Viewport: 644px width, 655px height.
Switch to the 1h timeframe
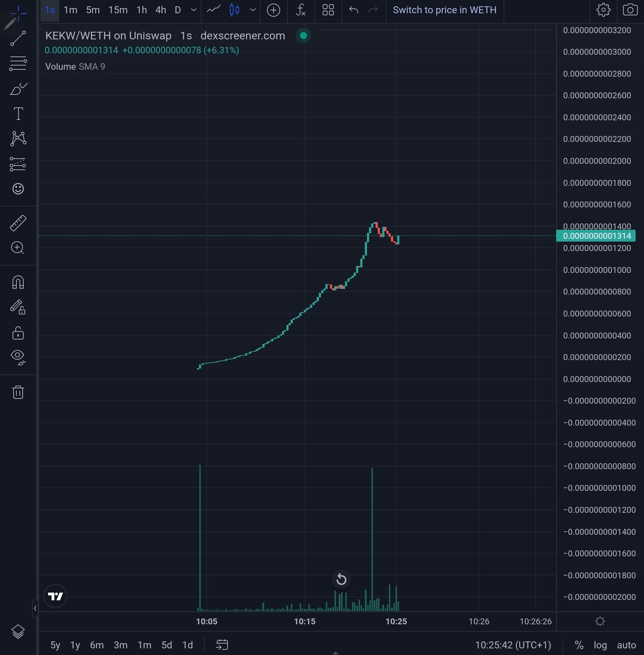[x=141, y=10]
